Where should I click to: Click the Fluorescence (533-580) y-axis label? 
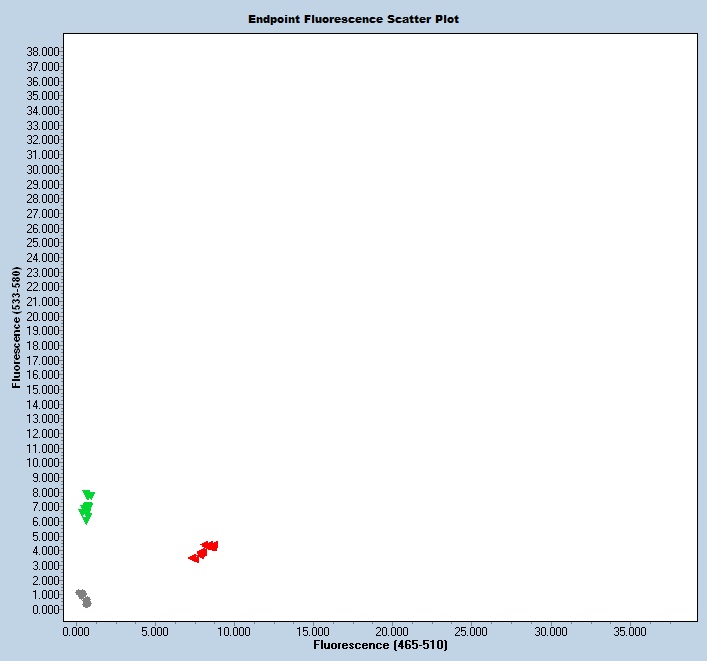click(x=17, y=327)
